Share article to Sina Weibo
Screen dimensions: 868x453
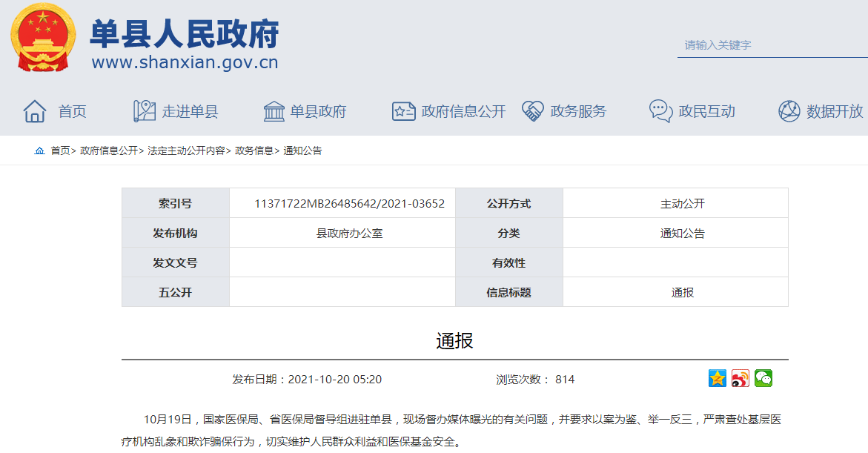tap(740, 378)
